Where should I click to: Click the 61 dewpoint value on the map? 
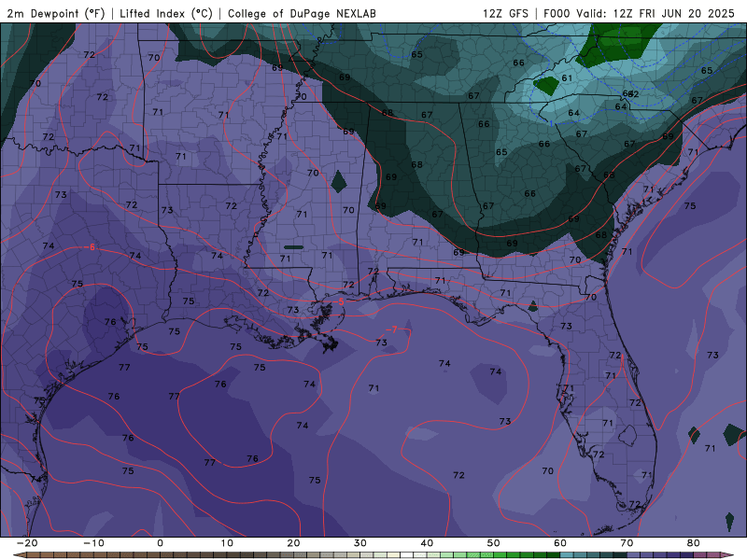point(567,78)
